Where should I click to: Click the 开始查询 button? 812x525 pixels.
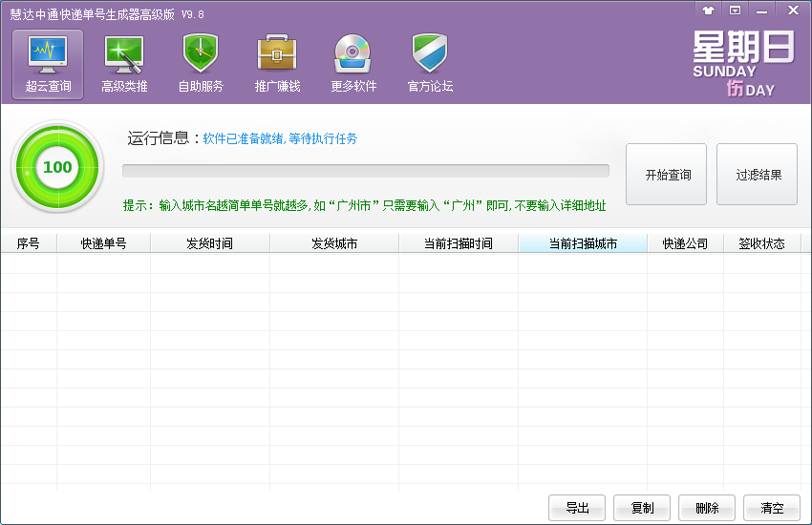pyautogui.click(x=667, y=175)
